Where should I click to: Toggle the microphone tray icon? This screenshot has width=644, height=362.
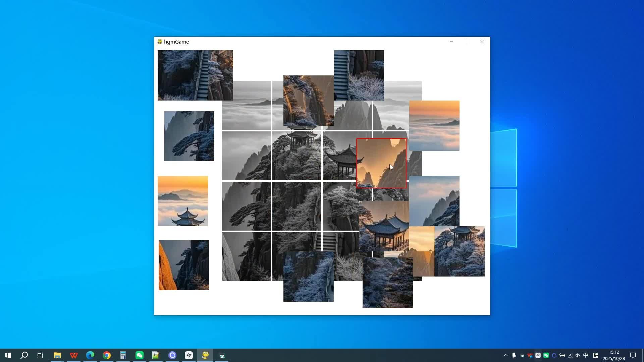pos(514,355)
